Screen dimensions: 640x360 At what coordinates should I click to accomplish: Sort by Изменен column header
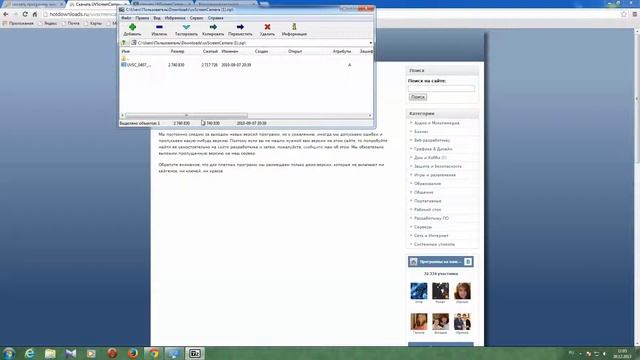point(229,51)
